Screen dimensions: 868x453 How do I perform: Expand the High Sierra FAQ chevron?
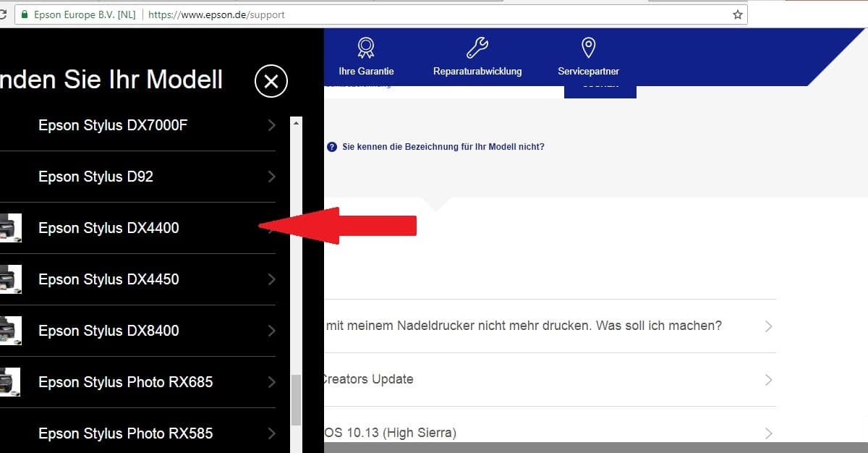768,433
